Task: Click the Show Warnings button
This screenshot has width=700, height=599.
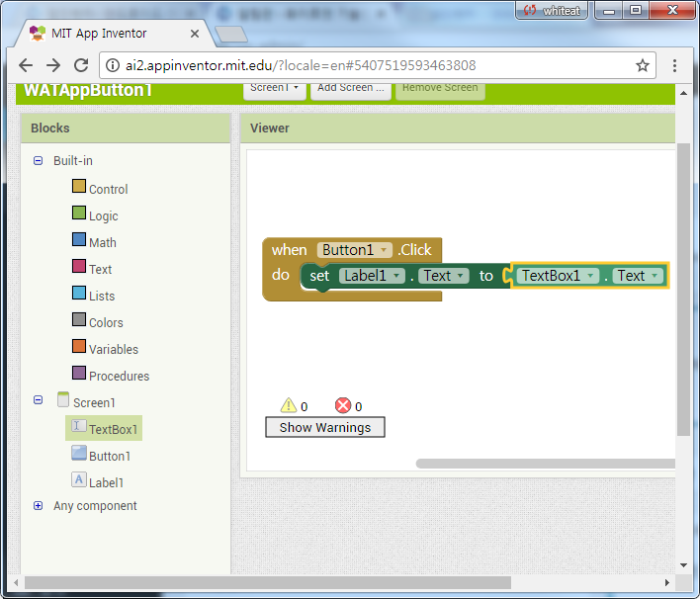Action: 325,428
